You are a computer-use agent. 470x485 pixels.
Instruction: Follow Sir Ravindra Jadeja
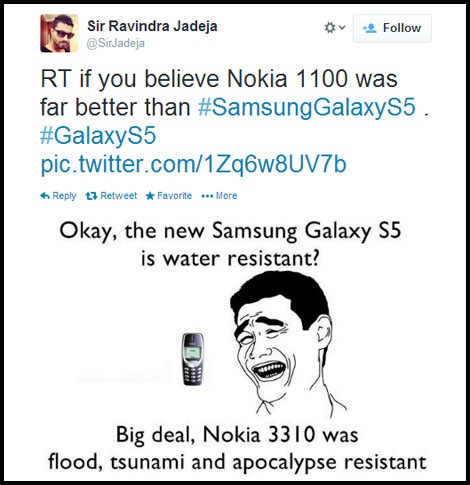click(392, 28)
